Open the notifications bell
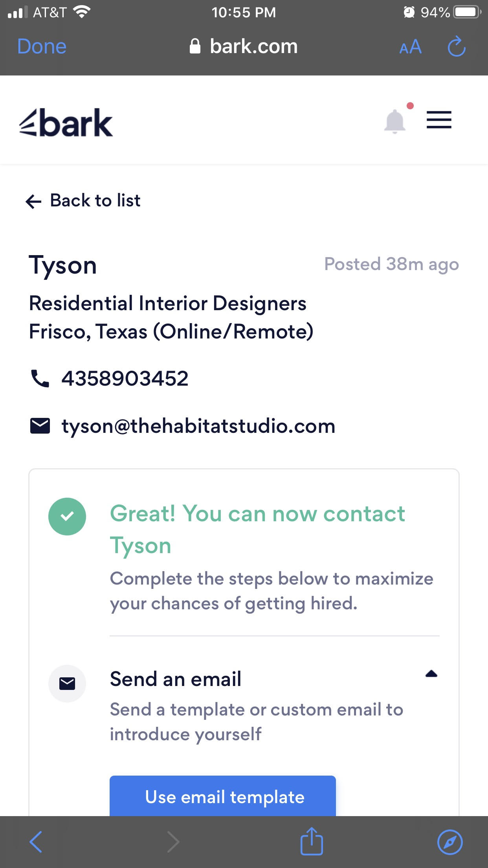Viewport: 488px width, 868px height. (x=395, y=121)
